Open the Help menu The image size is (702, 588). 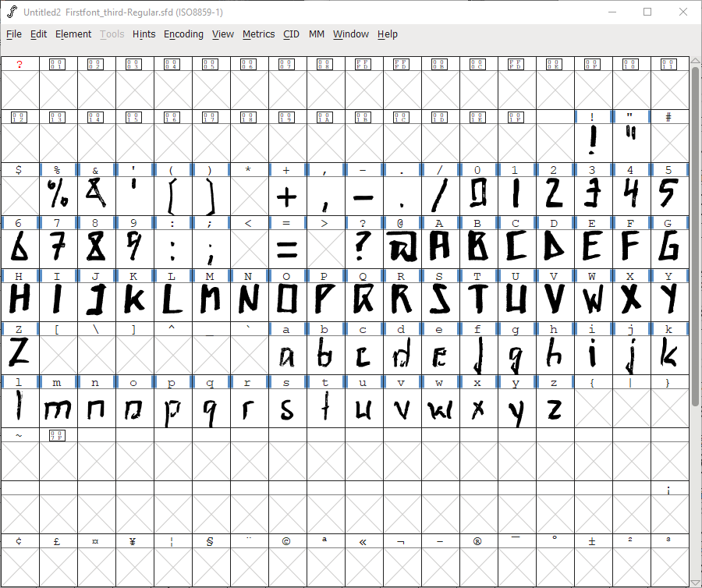(x=387, y=34)
